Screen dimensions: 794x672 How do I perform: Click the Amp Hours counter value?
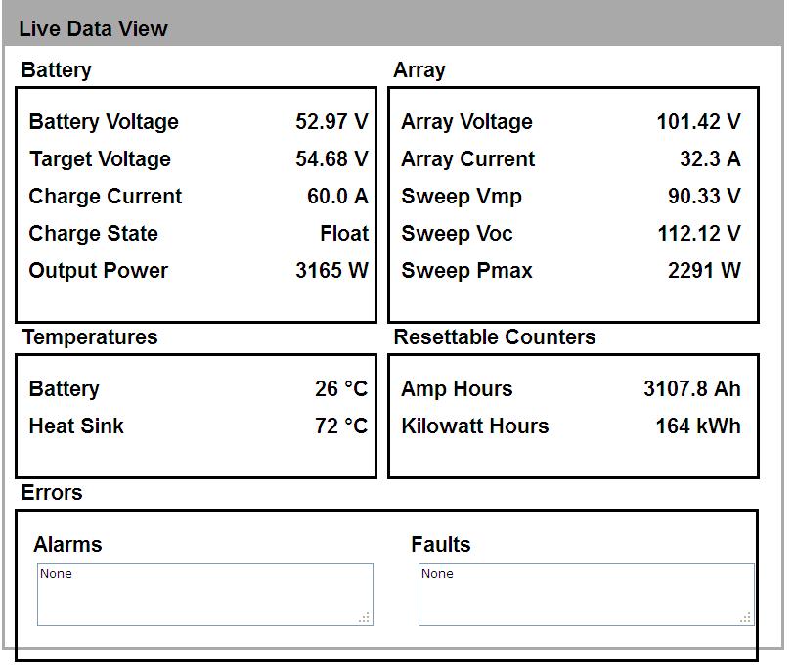click(x=691, y=389)
